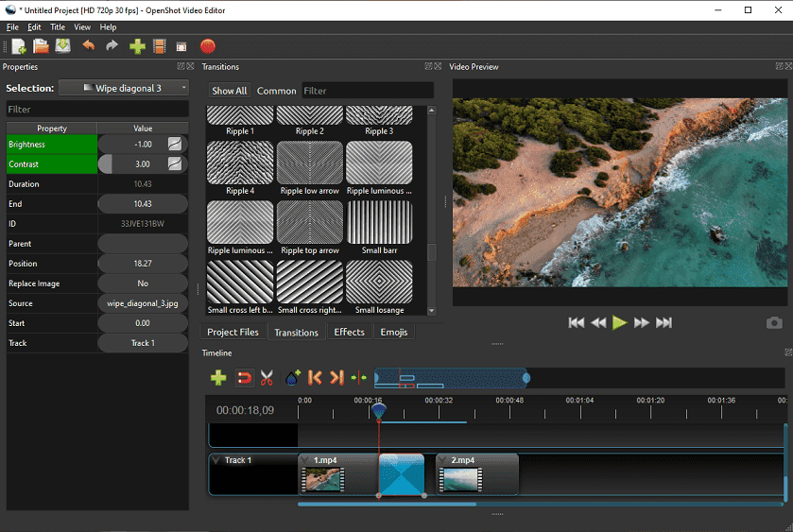Select the Small barr transition
Image resolution: width=793 pixels, height=532 pixels.
click(379, 228)
